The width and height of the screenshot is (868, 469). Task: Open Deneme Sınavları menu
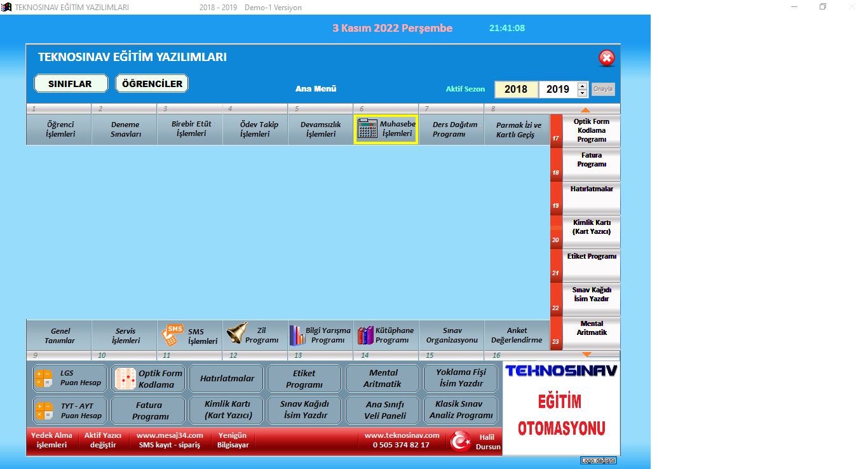(x=126, y=129)
